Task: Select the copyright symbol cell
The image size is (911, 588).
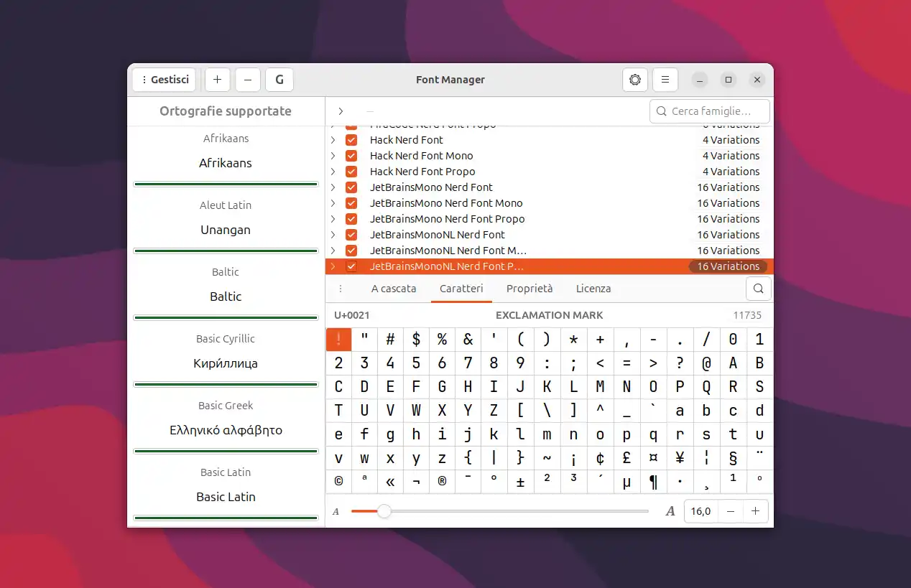Action: (338, 482)
